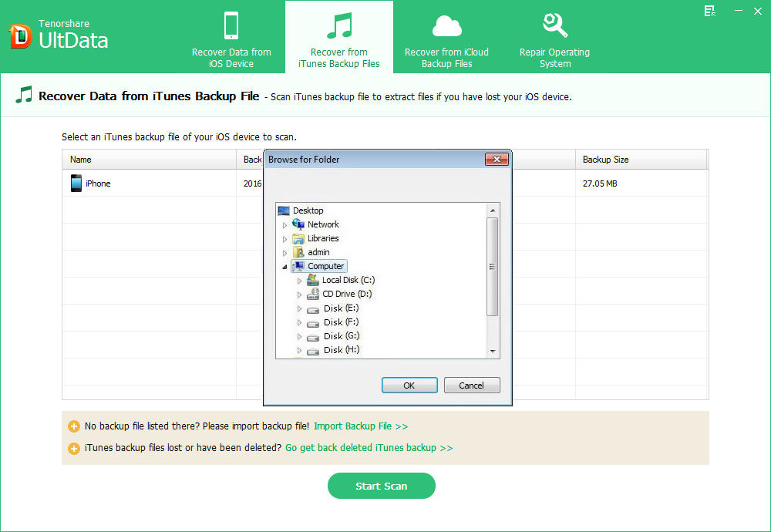This screenshot has width=771, height=532.
Task: Click the Name column header
Action: [149, 160]
